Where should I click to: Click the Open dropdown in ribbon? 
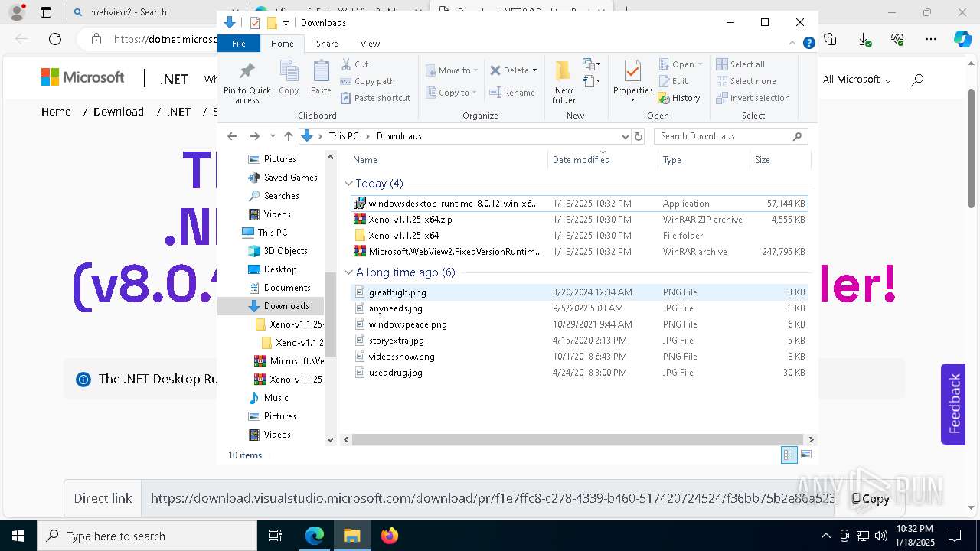[x=680, y=64]
